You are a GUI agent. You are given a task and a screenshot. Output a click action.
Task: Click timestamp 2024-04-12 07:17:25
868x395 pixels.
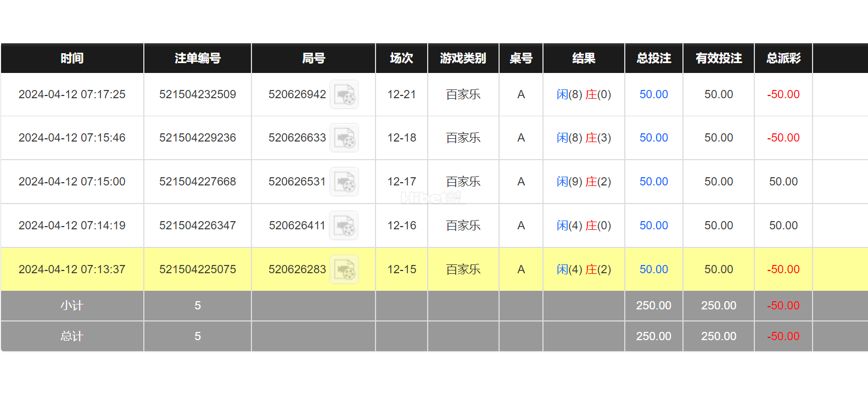pos(72,94)
